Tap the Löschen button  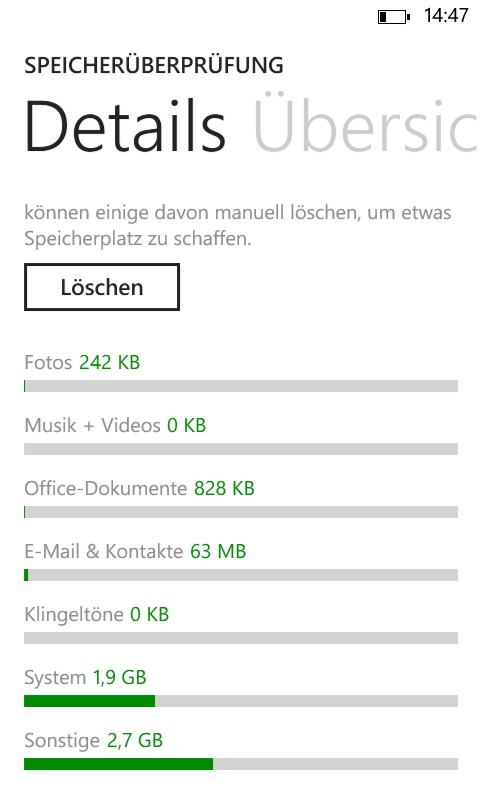[102, 287]
